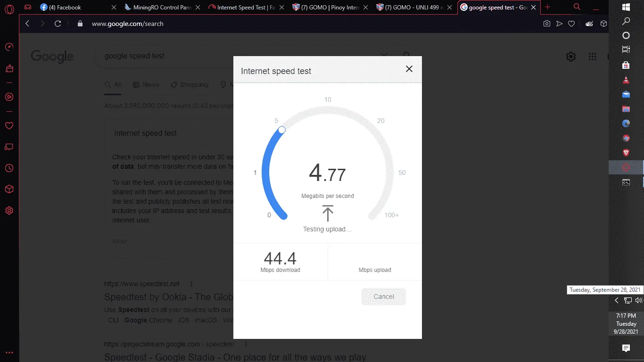Open Extensions cube in the sidebar
The image size is (644, 362).
[x=9, y=189]
